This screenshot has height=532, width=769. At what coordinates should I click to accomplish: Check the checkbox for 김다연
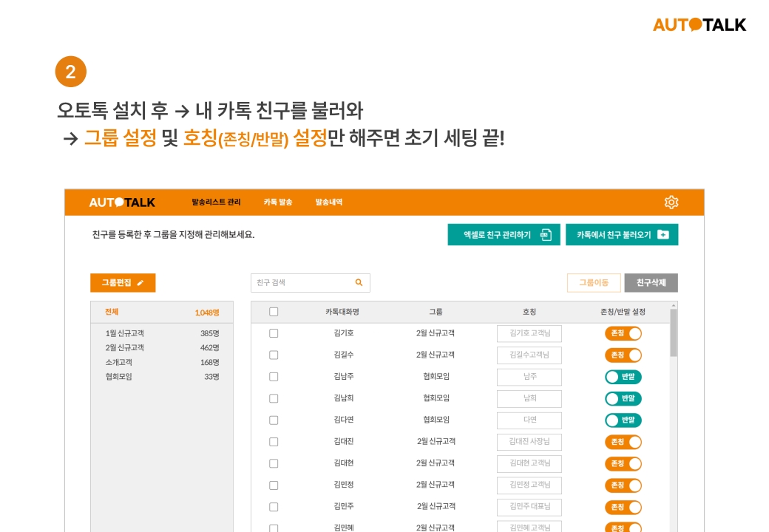tap(274, 420)
